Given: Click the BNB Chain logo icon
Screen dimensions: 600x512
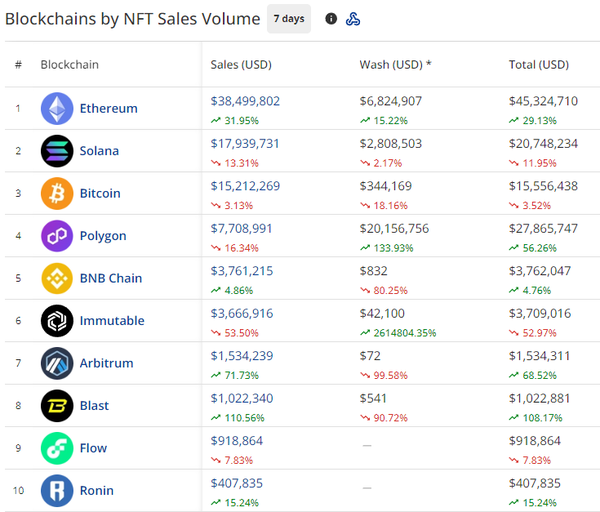Looking at the screenshot, I should click(x=57, y=278).
